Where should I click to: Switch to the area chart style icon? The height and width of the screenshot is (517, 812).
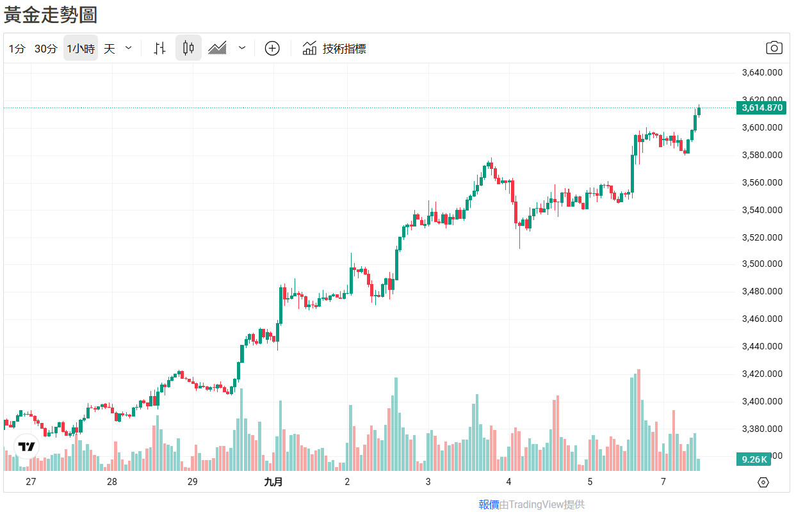coord(217,48)
